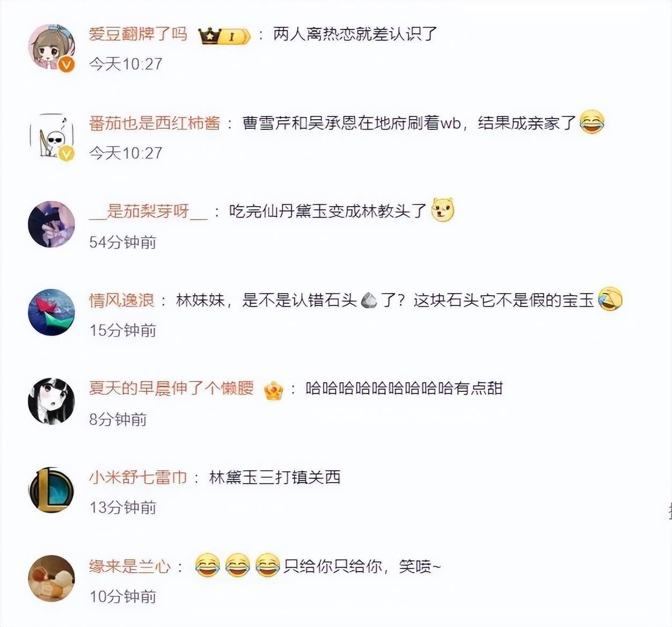This screenshot has width=672, height=627.
Task: Click comment text 林黛玉三打镇关西
Action: (x=275, y=477)
